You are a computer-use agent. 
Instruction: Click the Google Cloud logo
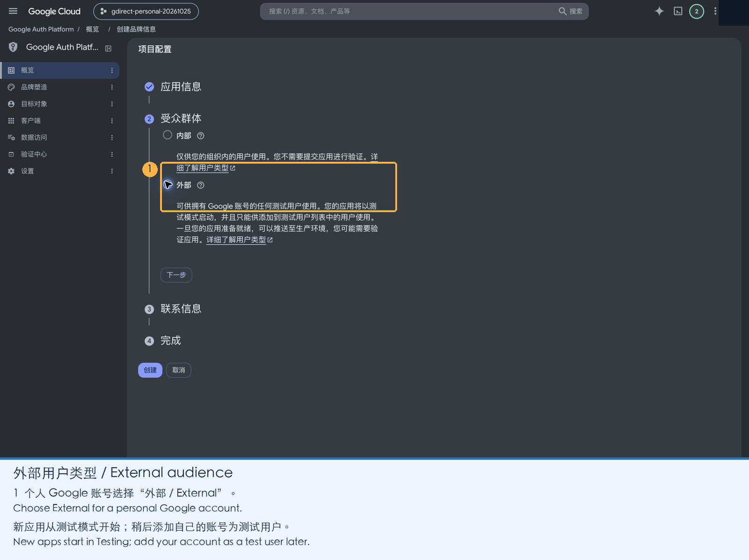(x=54, y=11)
